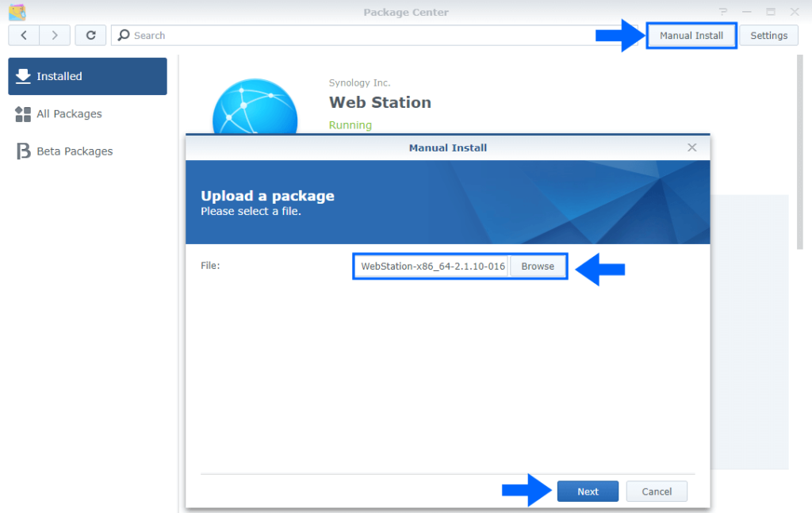This screenshot has width=812, height=513.
Task: Cancel the package upload
Action: point(657,491)
